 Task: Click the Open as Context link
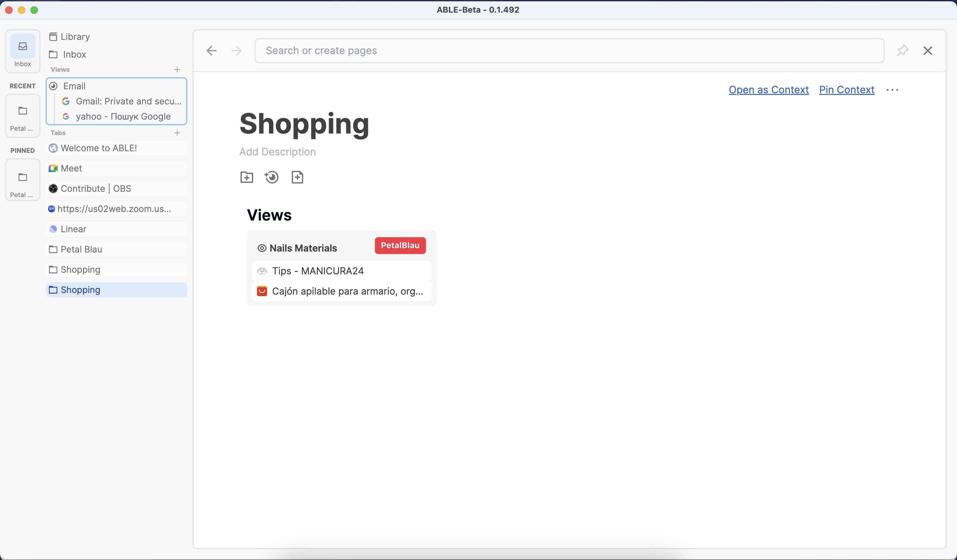(768, 90)
